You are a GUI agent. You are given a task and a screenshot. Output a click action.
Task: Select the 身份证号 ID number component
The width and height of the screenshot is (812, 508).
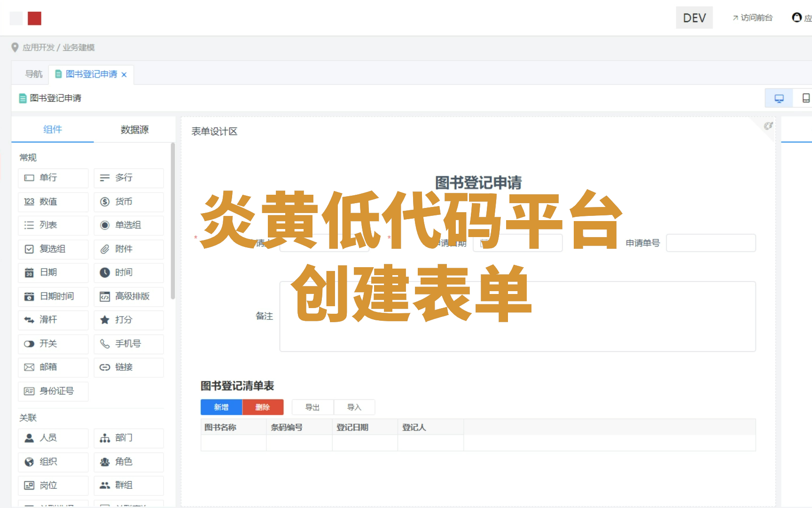click(53, 391)
